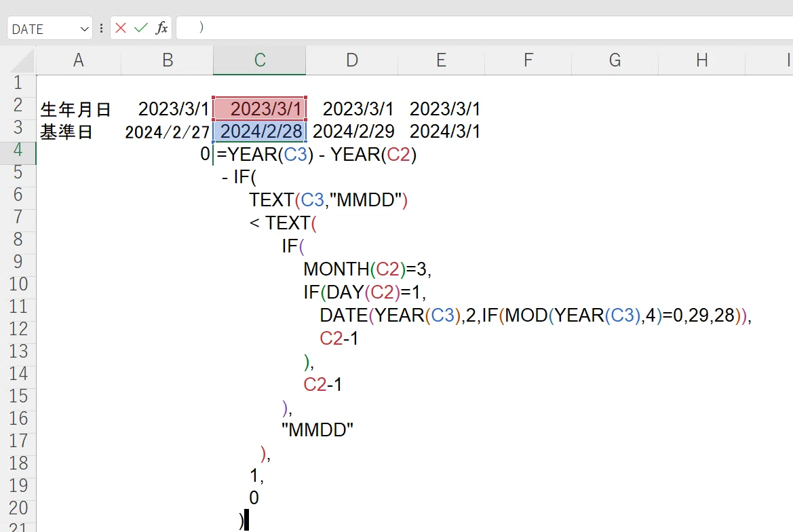Click the MONTH(C2)=3, formula line
This screenshot has width=793, height=532.
coord(367,269)
